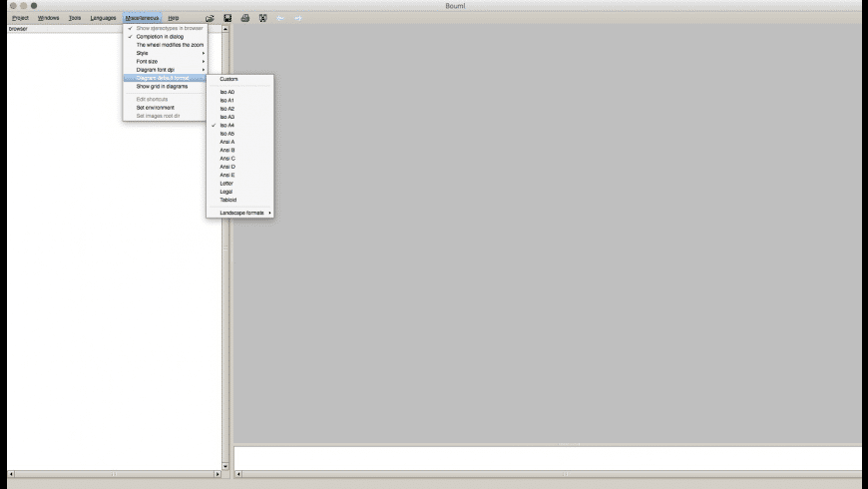Toggle Show stereotypes in browser
Image resolution: width=868 pixels, height=489 pixels.
click(165, 28)
